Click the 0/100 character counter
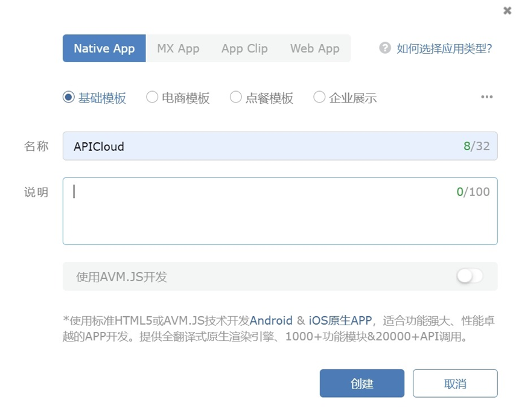Screen dimensions: 522x420 coord(473,192)
